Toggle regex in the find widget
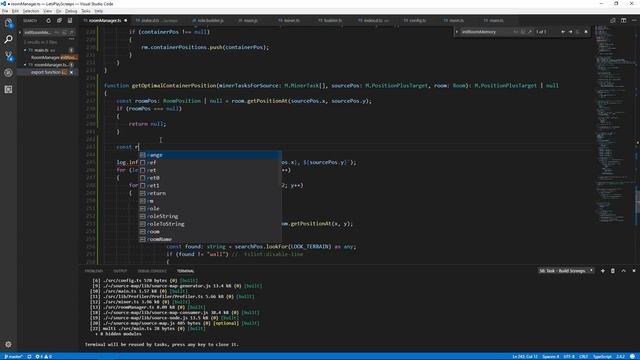 click(x=530, y=32)
